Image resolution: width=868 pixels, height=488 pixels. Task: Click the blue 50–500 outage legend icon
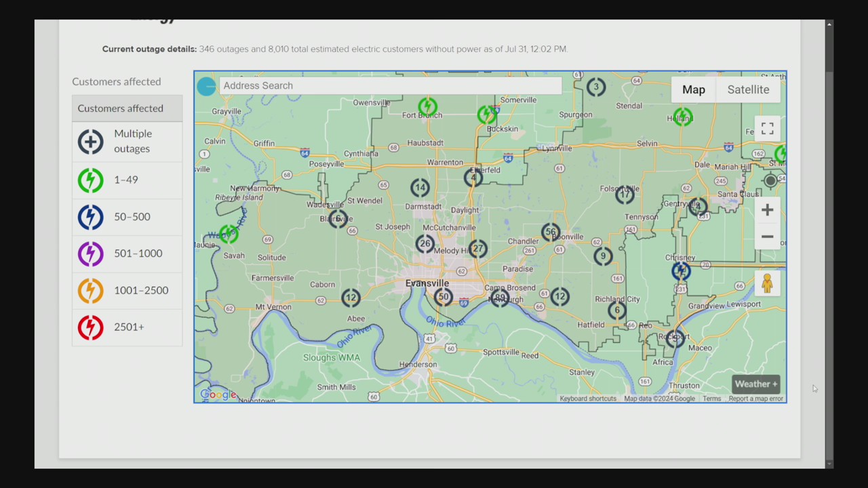90,216
